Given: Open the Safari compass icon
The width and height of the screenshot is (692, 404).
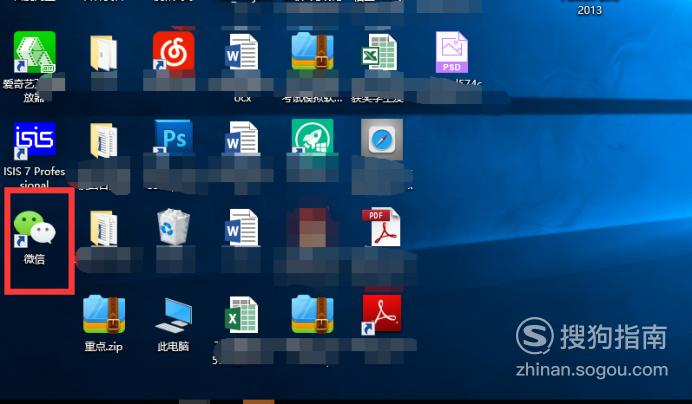Looking at the screenshot, I should pos(382,140).
